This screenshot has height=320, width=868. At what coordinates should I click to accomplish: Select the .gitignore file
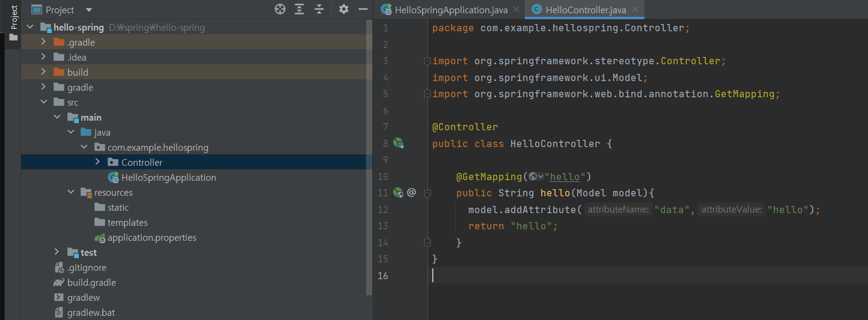[x=87, y=268]
